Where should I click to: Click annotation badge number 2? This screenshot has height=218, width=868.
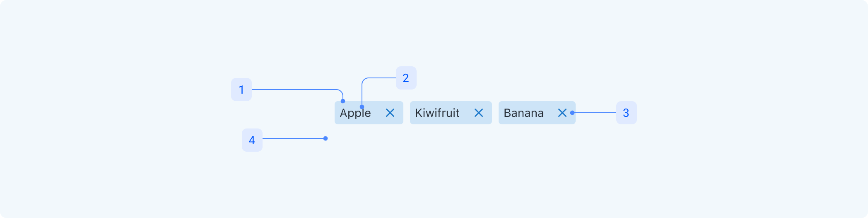tap(406, 78)
